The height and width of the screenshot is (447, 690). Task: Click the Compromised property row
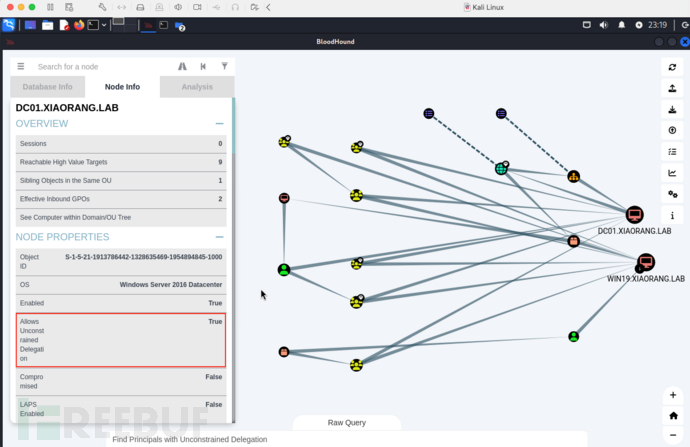[121, 381]
